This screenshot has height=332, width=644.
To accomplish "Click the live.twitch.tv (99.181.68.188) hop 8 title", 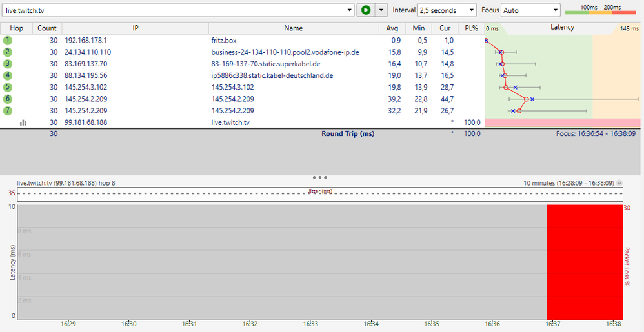I will coord(66,184).
